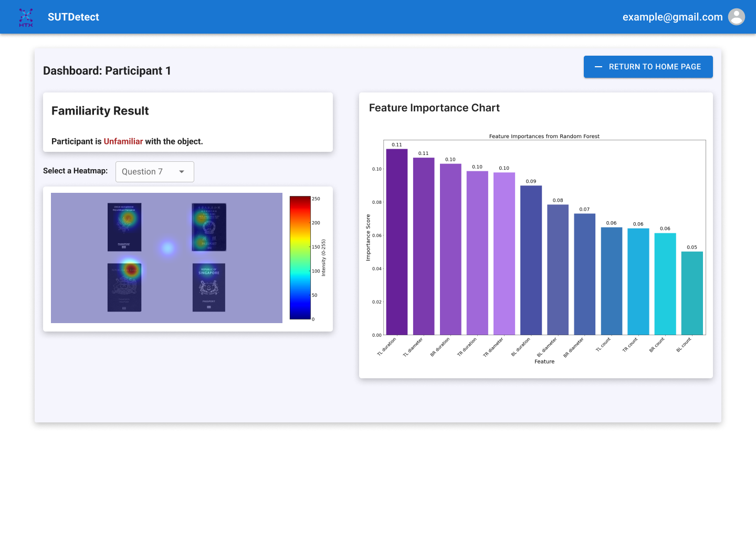
Task: Click the red Unfamiliar result text
Action: click(x=123, y=141)
